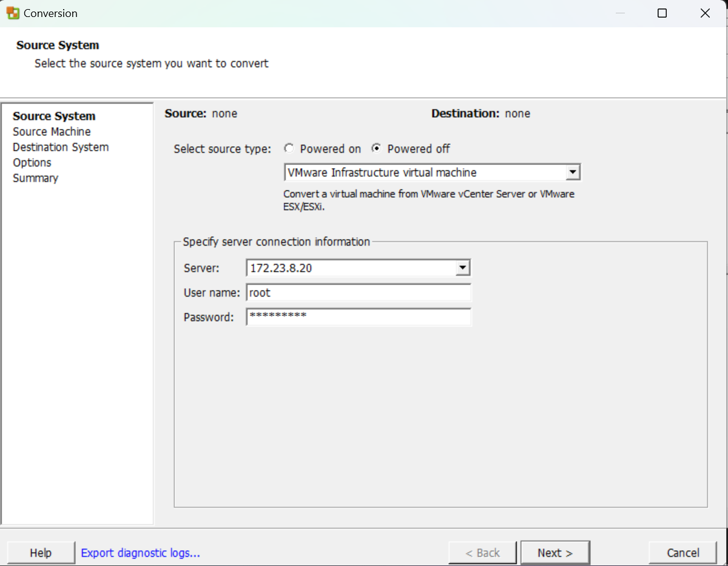Screen dimensions: 728x566
Task: Close the Conversion window
Action: click(705, 13)
